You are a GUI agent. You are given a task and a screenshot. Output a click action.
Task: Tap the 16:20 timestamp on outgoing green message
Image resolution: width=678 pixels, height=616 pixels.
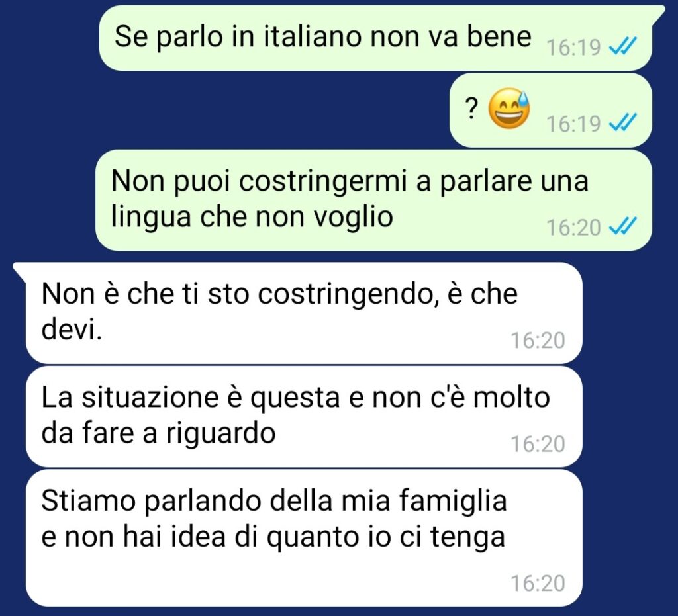click(573, 227)
